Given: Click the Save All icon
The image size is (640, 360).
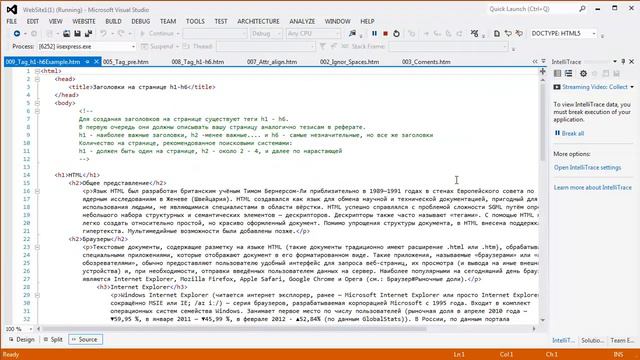Looking at the screenshot, I should pos(88,33).
